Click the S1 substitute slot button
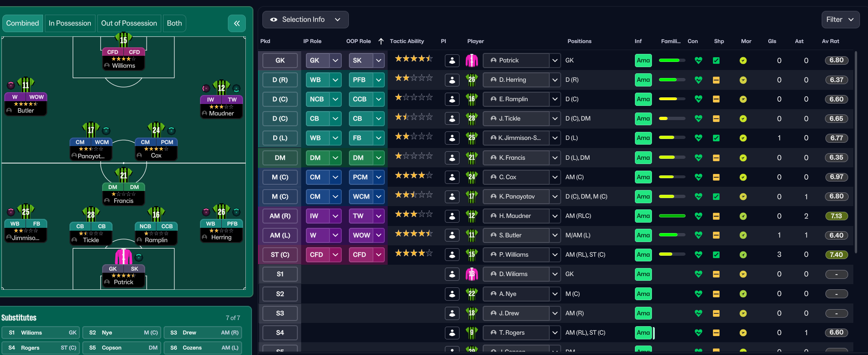 pos(280,274)
